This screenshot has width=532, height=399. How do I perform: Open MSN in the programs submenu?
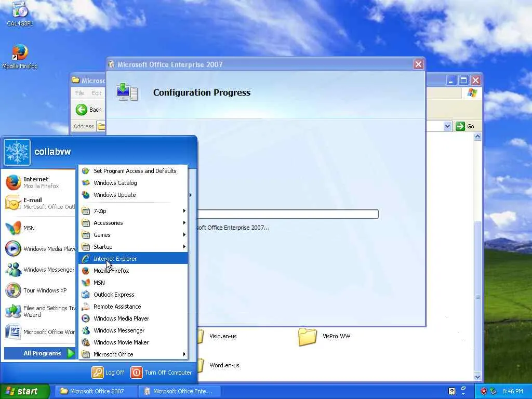[x=133, y=282]
